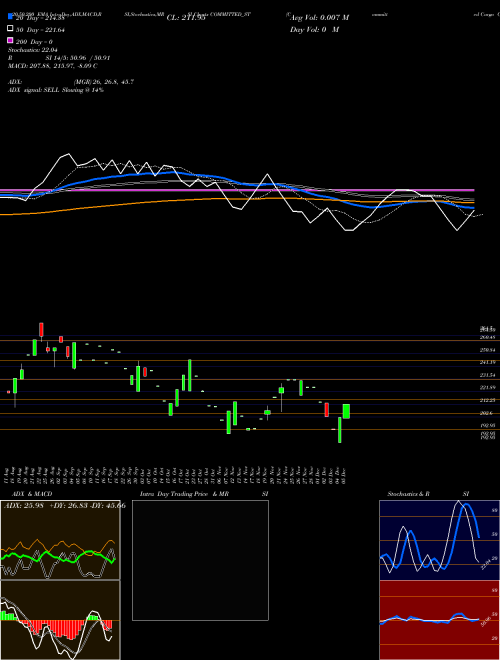500x660 pixels.
Task: Click the 250.84 price axis label
Action: pos(487,350)
